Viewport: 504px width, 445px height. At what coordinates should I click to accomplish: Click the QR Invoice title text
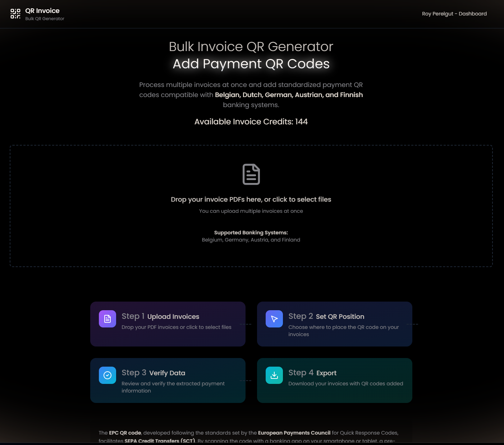pyautogui.click(x=42, y=10)
